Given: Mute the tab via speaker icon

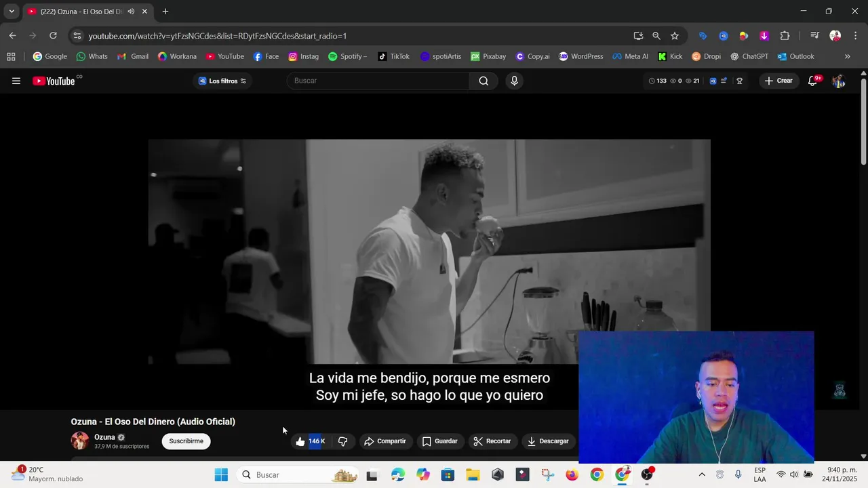Looking at the screenshot, I should tap(131, 12).
